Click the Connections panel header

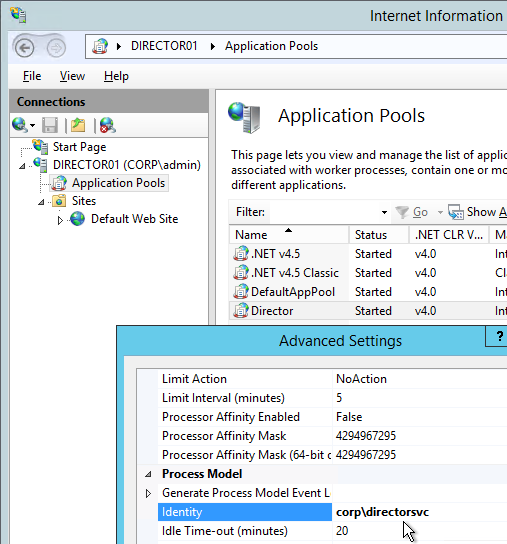click(109, 102)
